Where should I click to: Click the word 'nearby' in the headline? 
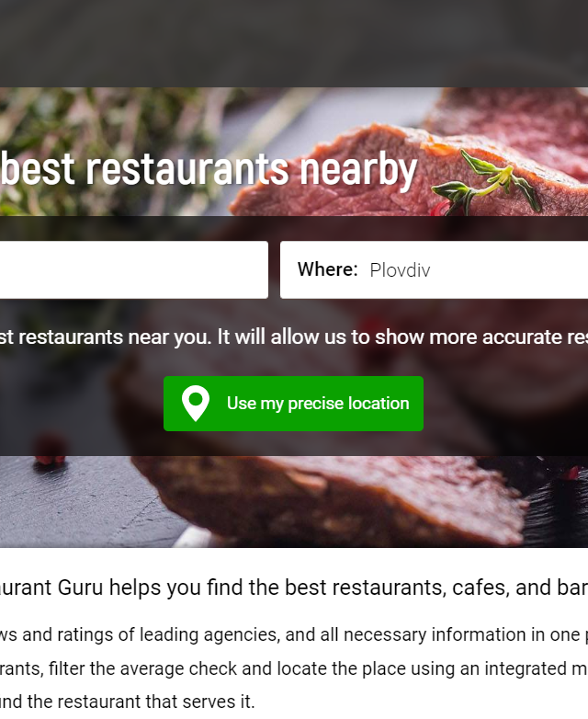click(358, 169)
